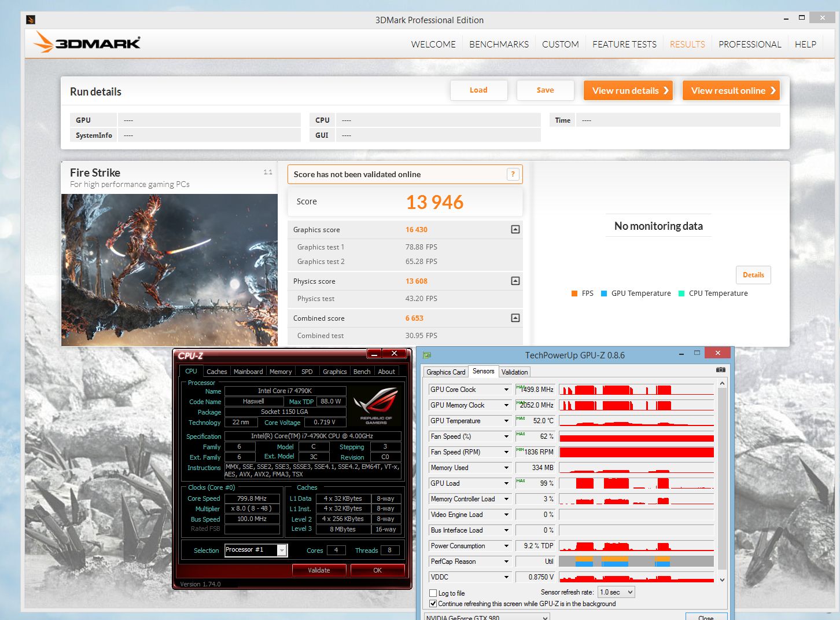Enable the Log to file checkbox
Image resolution: width=840 pixels, height=620 pixels.
433,593
